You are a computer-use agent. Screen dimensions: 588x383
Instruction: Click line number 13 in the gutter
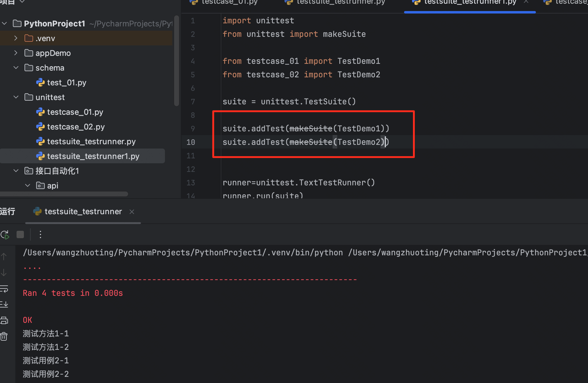point(191,183)
